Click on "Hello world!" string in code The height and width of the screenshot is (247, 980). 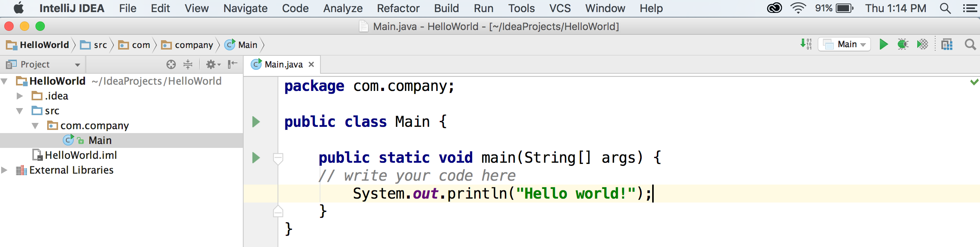tap(576, 194)
